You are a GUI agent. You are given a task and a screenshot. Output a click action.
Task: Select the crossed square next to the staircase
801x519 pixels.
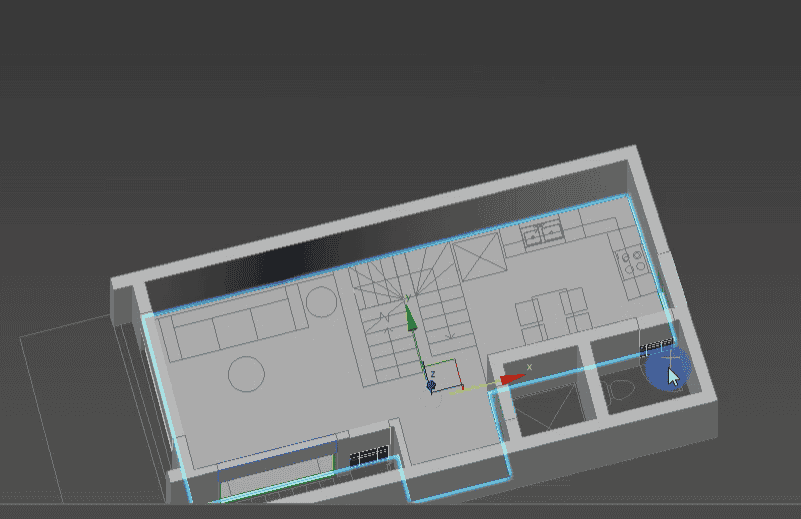(479, 255)
